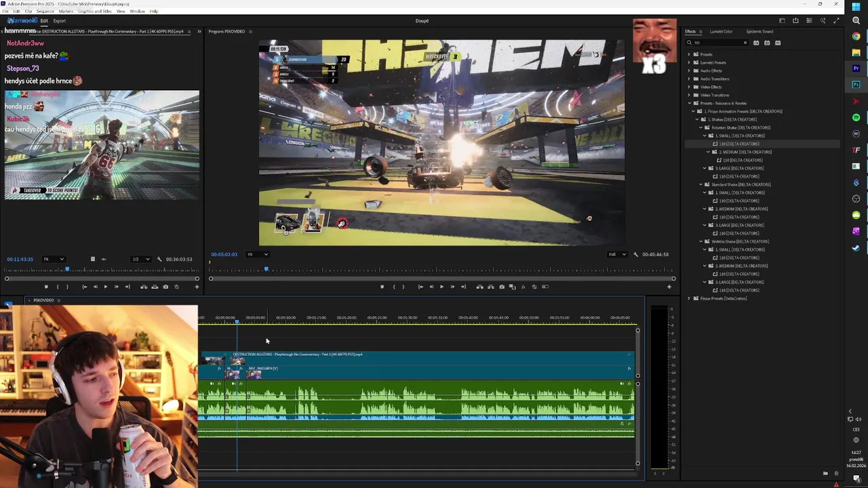868x488 pixels.
Task: Toggle Accelerated Effects filter icon
Action: pos(756,43)
